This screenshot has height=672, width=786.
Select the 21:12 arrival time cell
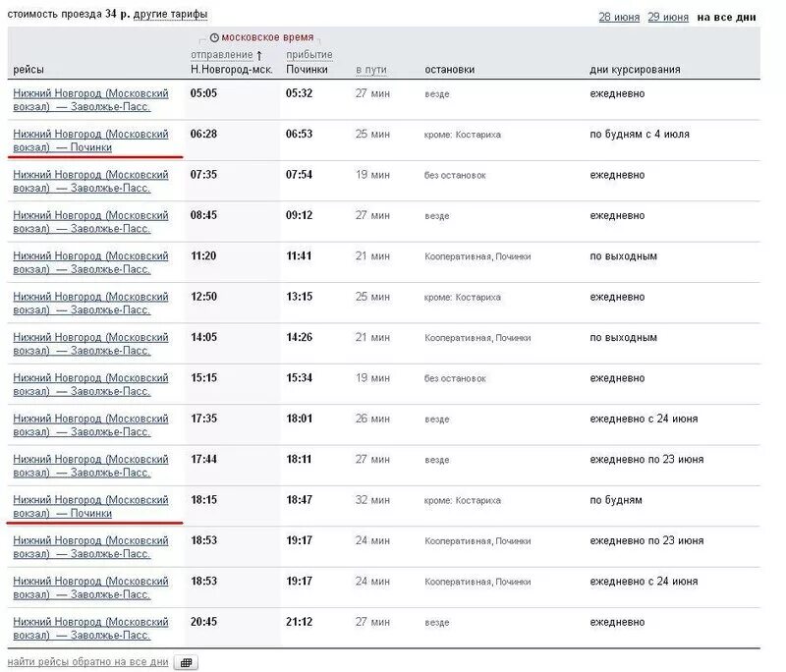pyautogui.click(x=300, y=621)
